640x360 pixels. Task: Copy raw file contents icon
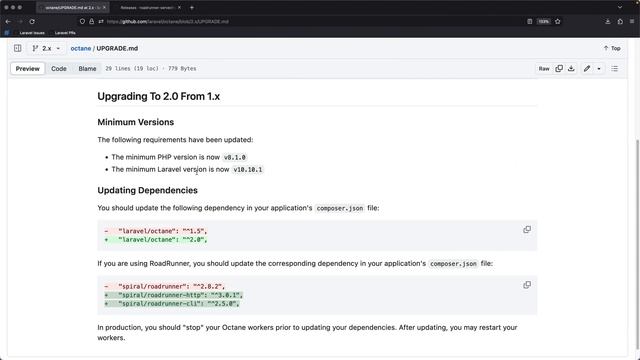click(x=559, y=69)
